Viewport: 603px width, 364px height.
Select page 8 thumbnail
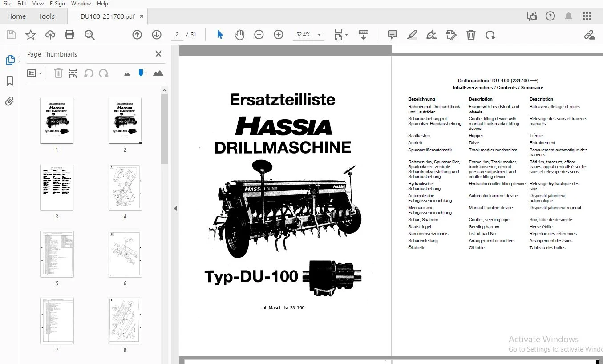(x=125, y=321)
